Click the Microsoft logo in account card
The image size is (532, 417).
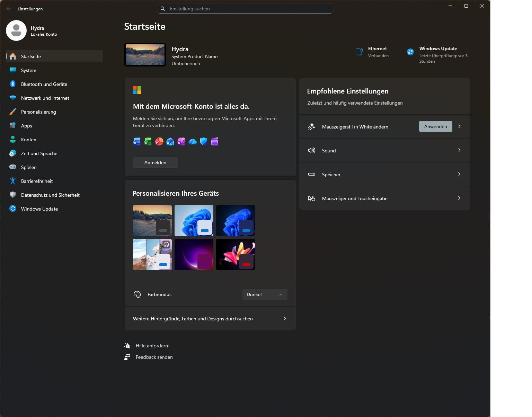[137, 90]
